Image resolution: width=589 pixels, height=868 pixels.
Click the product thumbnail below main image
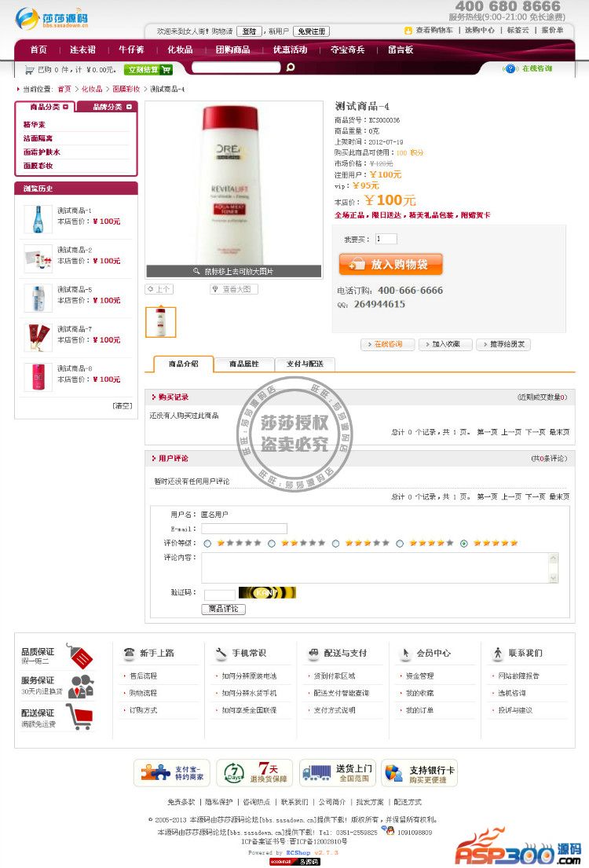pyautogui.click(x=160, y=322)
